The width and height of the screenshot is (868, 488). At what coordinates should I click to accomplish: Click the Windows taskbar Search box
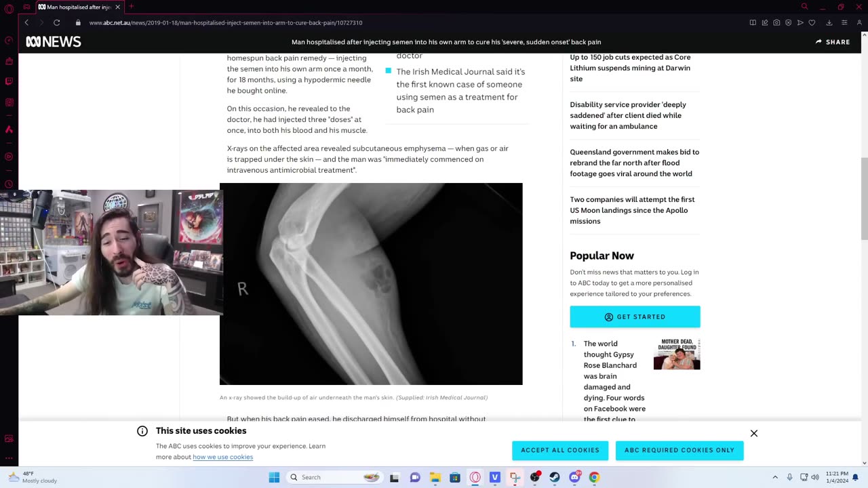point(334,477)
